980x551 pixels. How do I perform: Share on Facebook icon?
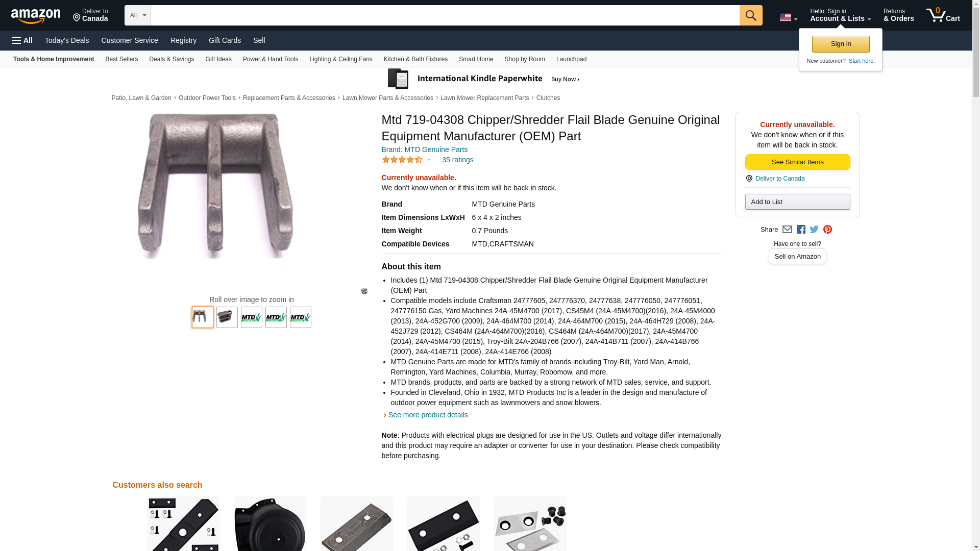(801, 230)
